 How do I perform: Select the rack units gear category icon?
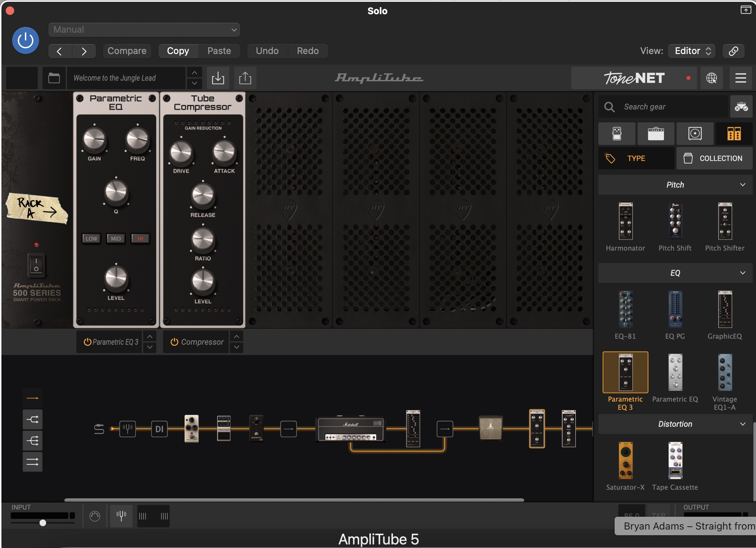734,134
